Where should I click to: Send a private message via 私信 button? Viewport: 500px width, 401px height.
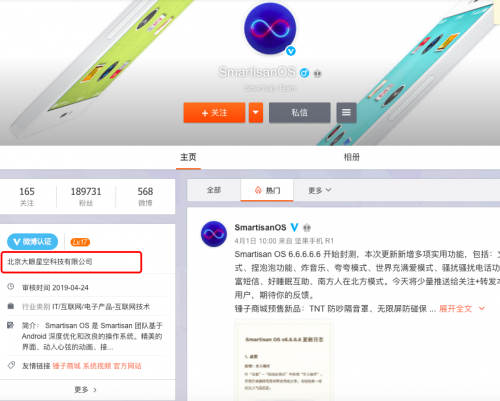pos(300,113)
